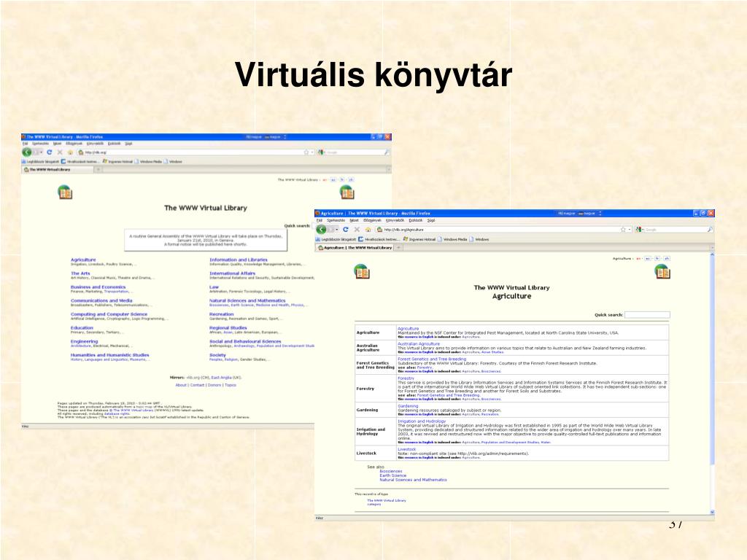
Task: Click address bar showing http://vlib.org/Agriculture
Action: tap(505, 230)
